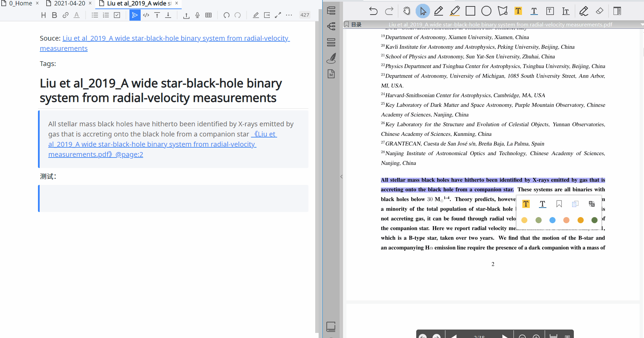The width and height of the screenshot is (644, 338).
Task: Toggle the right side panel layout
Action: coord(617,11)
